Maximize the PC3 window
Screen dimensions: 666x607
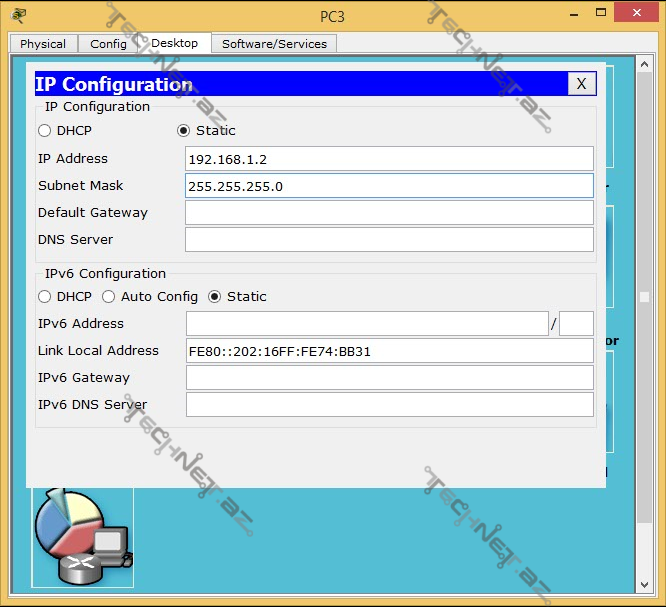pyautogui.click(x=597, y=12)
